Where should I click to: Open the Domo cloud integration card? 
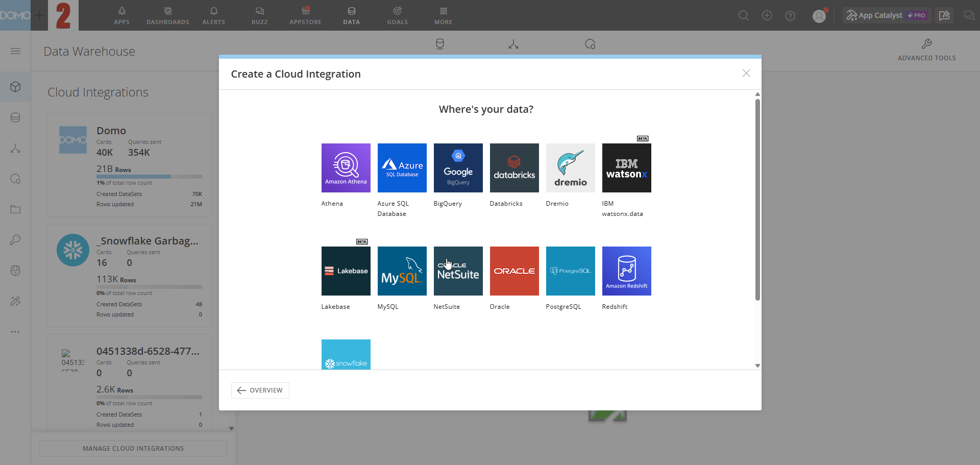click(129, 166)
